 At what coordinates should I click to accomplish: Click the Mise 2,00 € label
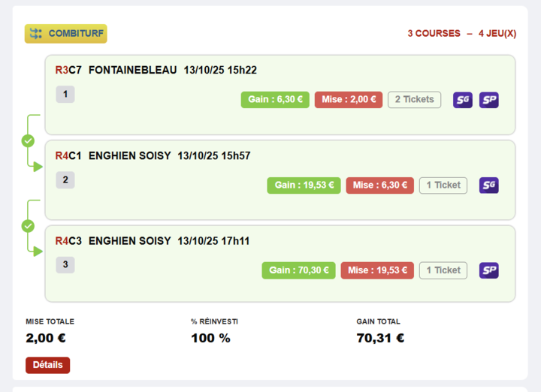349,100
